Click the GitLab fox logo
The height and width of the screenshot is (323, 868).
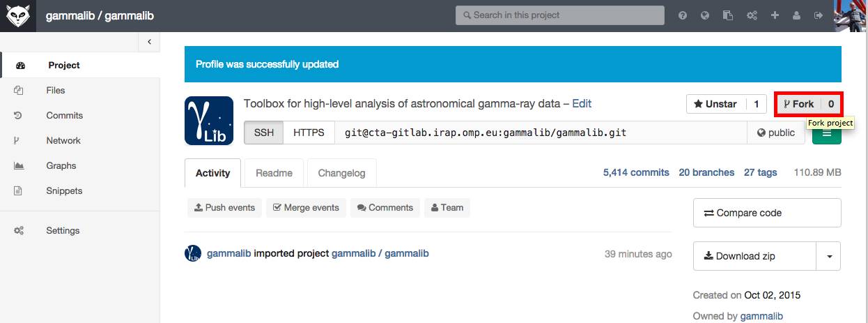pos(16,15)
